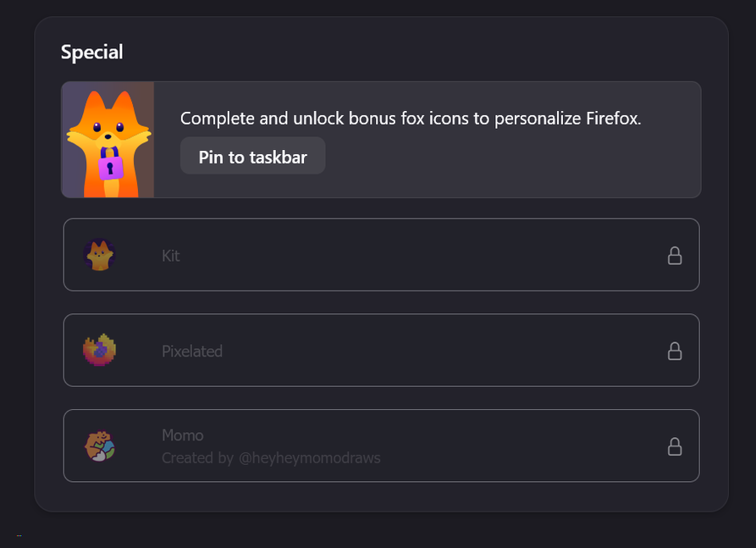Click the Special section heading
The height and width of the screenshot is (548, 756).
tap(91, 53)
